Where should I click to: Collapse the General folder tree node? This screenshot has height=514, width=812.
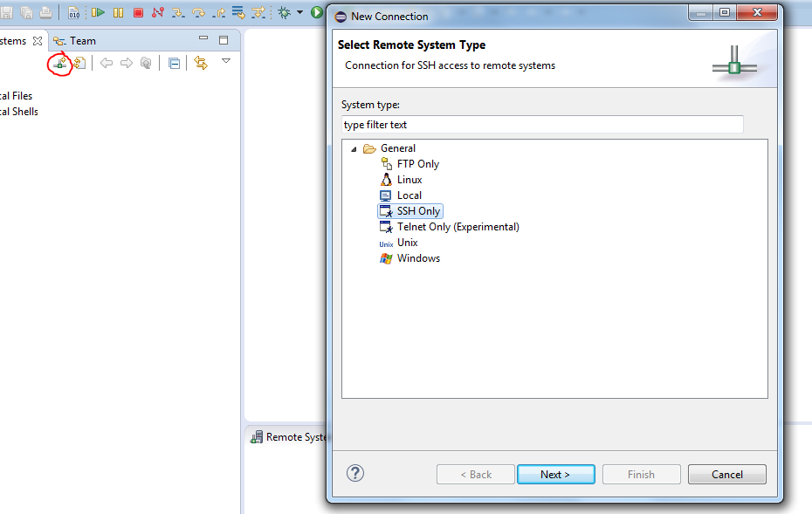[x=354, y=149]
